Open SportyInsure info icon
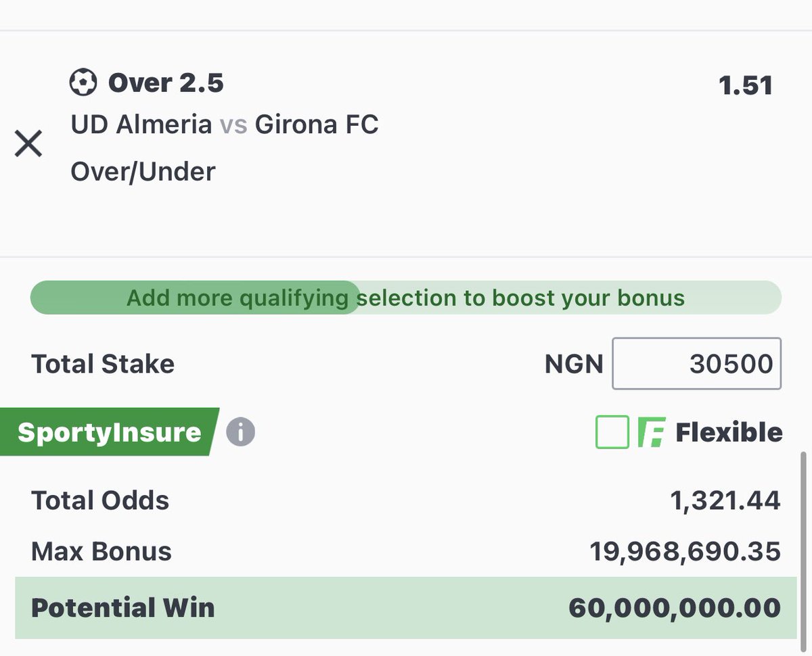Viewport: 812px width, 656px height. tap(240, 431)
